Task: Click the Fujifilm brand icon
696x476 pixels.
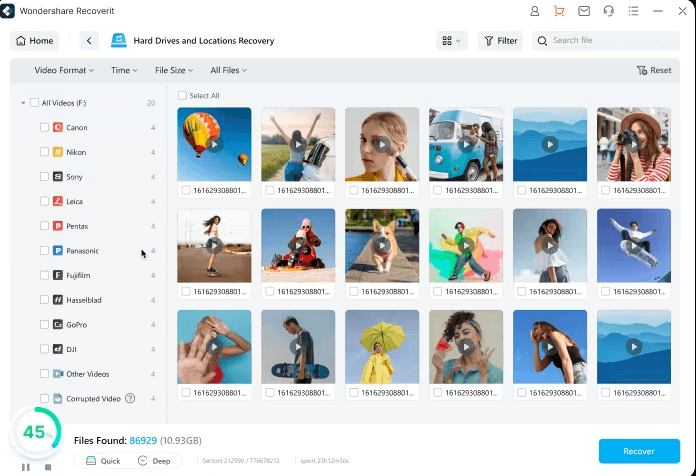Action: coord(58,275)
